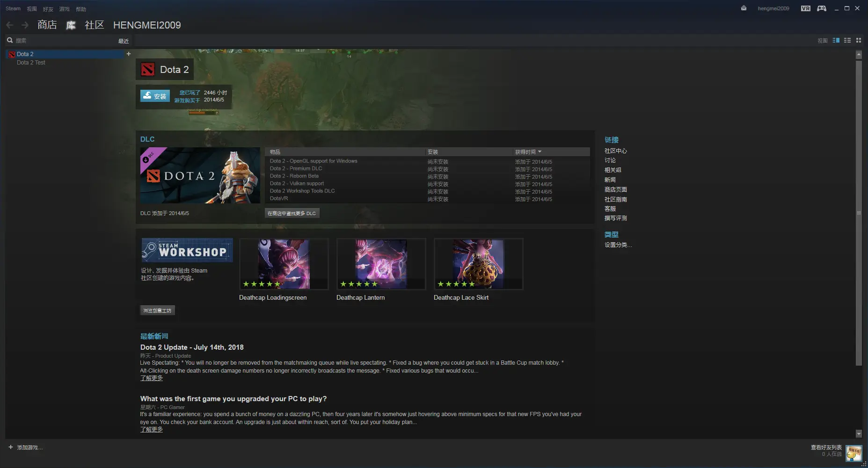This screenshot has height=468, width=868.
Task: Open Dota 2 Update July 14th news
Action: [192, 347]
